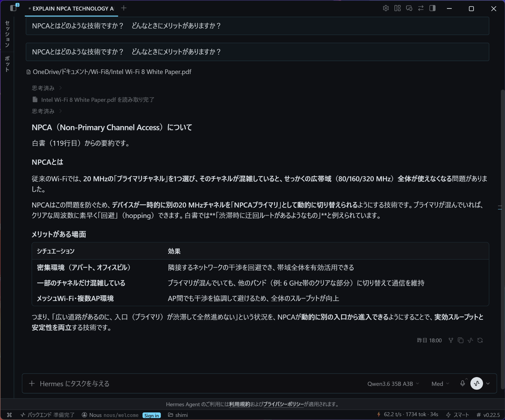Click the file icon beside Intel Wi-Fi 8 White Paper.pdf
The image size is (505, 420).
[x=35, y=100]
